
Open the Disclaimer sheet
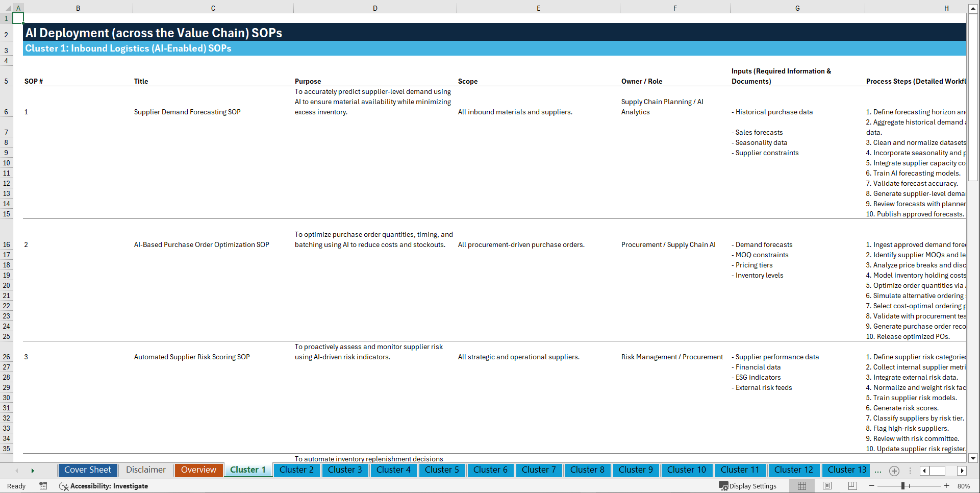(x=145, y=470)
